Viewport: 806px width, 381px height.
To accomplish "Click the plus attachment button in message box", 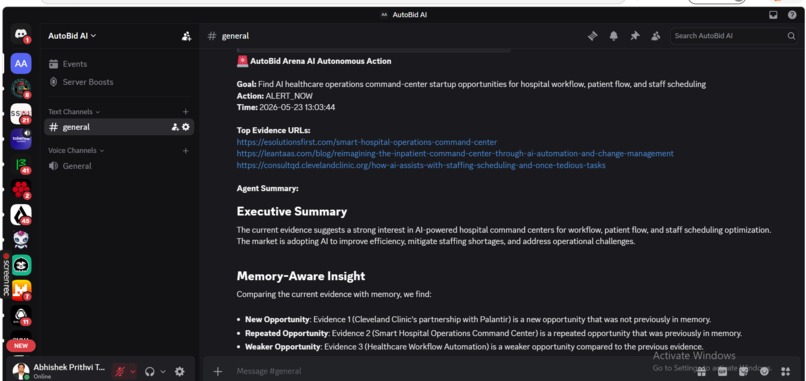I will (217, 371).
